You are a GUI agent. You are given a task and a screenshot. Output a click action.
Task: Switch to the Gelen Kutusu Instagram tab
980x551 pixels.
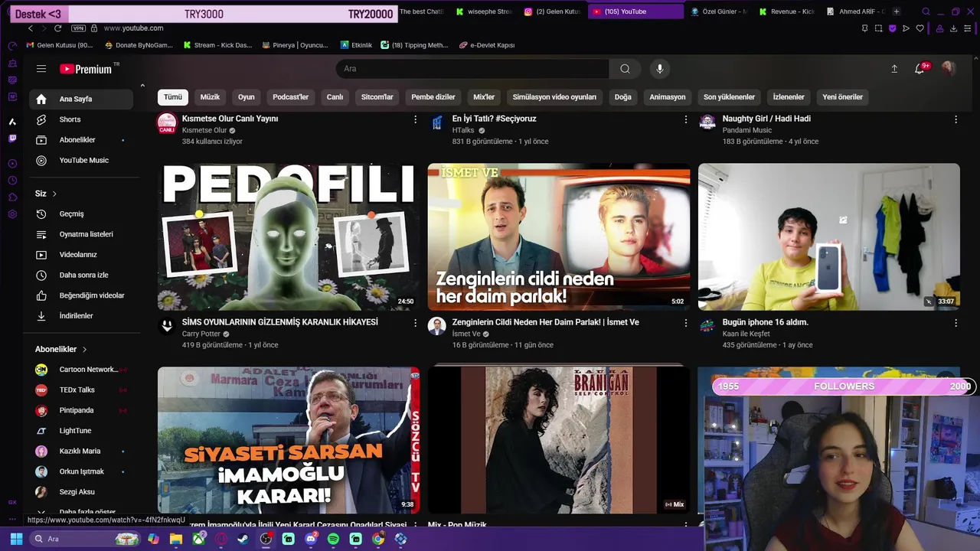pos(552,11)
